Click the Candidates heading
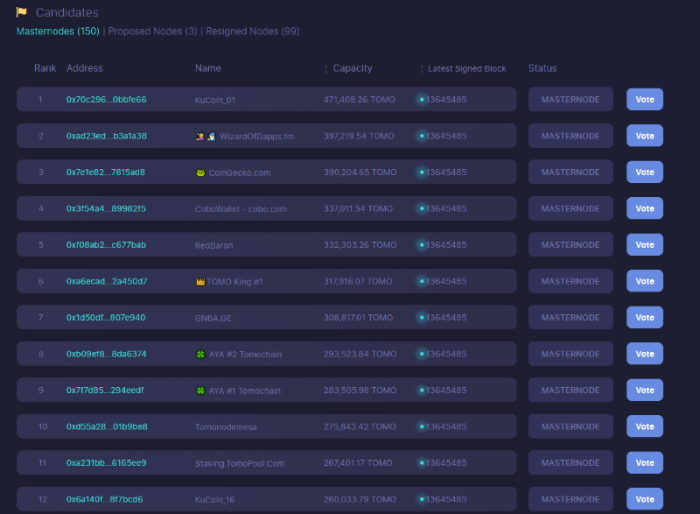Image resolution: width=700 pixels, height=514 pixels. coord(67,13)
